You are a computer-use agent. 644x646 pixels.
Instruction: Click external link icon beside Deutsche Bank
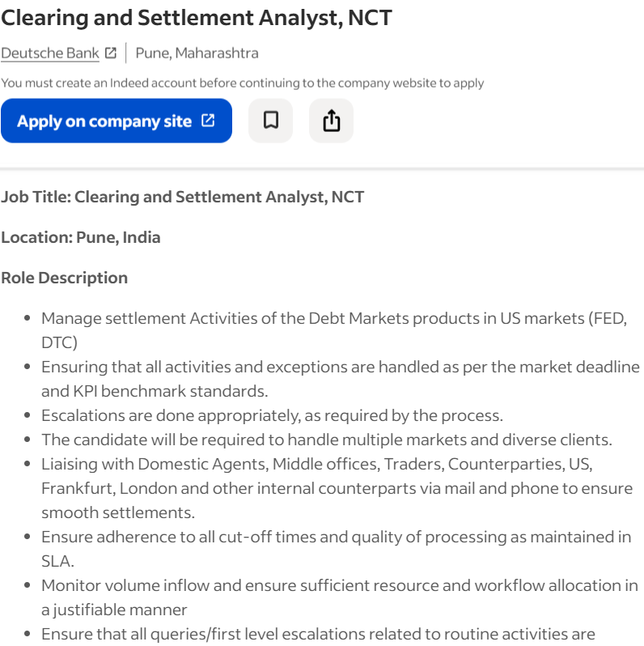(111, 53)
